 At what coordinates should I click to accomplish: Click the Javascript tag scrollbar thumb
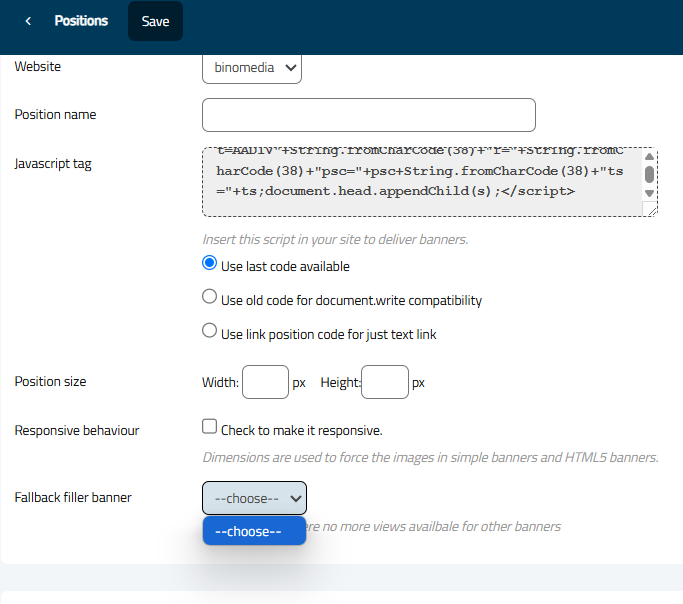[649, 174]
